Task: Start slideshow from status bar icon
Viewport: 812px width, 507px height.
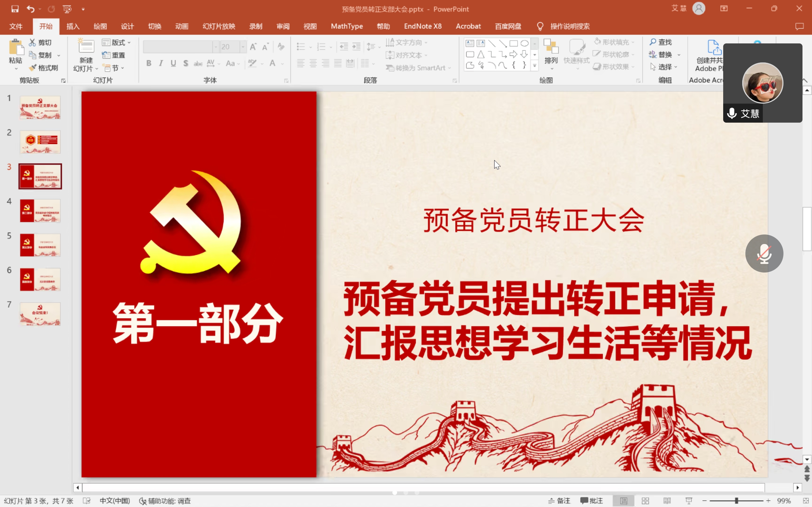Action: point(689,501)
